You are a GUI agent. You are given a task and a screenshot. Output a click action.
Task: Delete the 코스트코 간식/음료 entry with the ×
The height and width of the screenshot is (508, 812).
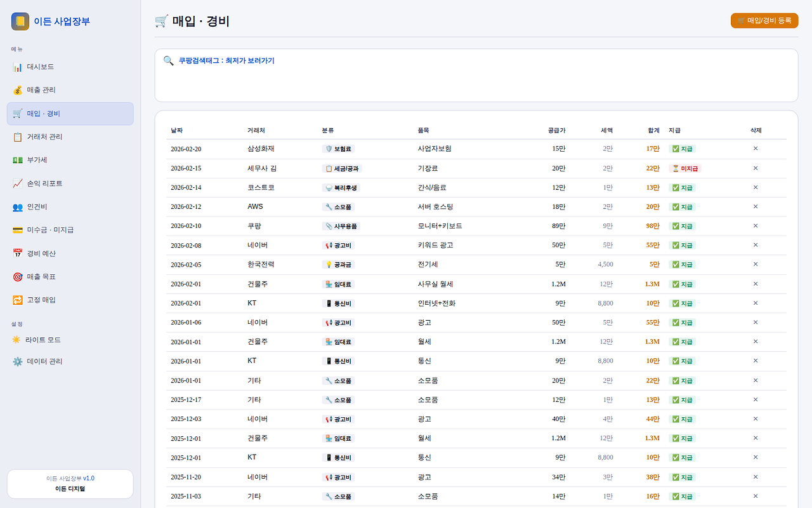755,187
